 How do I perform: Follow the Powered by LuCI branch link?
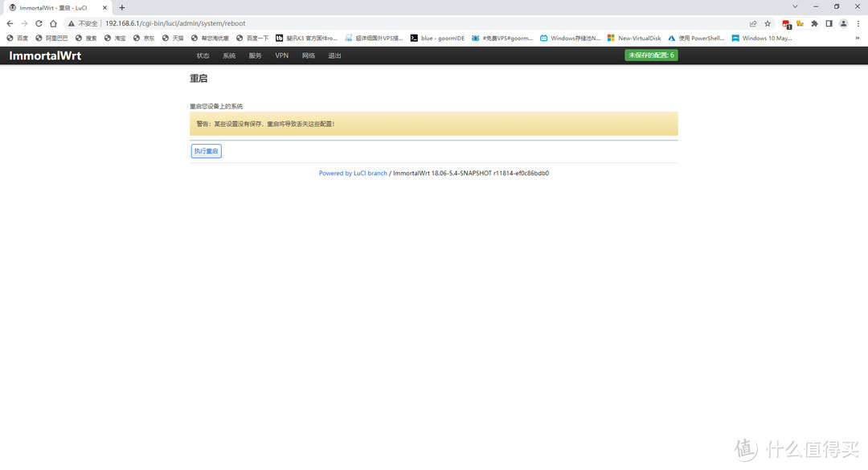(x=353, y=174)
